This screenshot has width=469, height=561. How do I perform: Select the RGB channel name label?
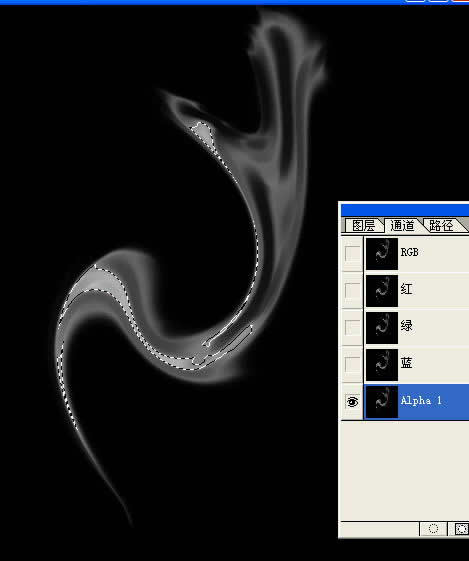(x=409, y=252)
